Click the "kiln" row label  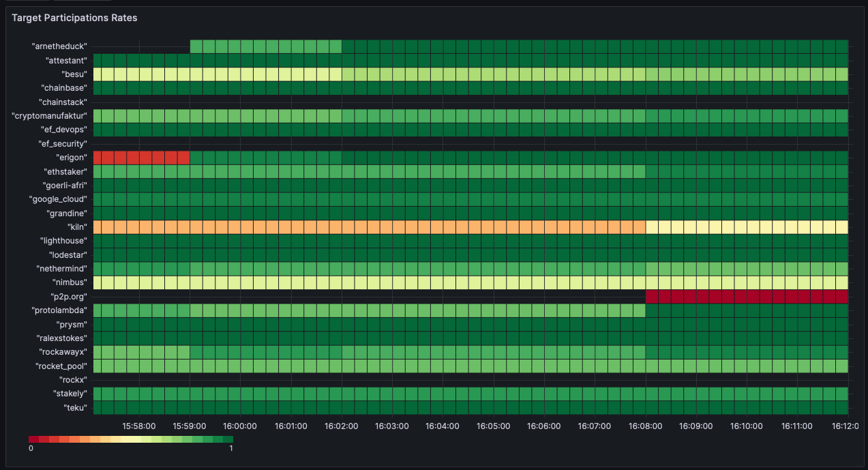pos(77,227)
